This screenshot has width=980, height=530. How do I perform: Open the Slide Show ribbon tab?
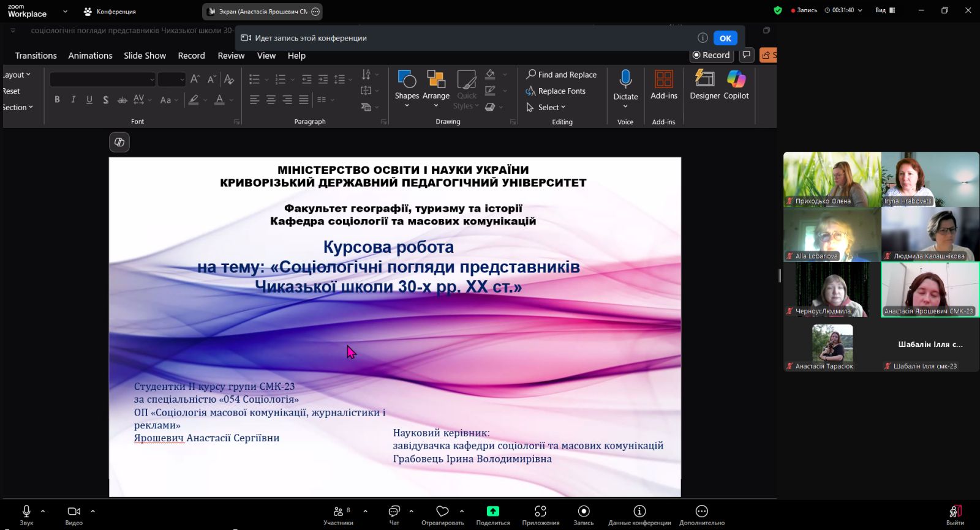145,56
